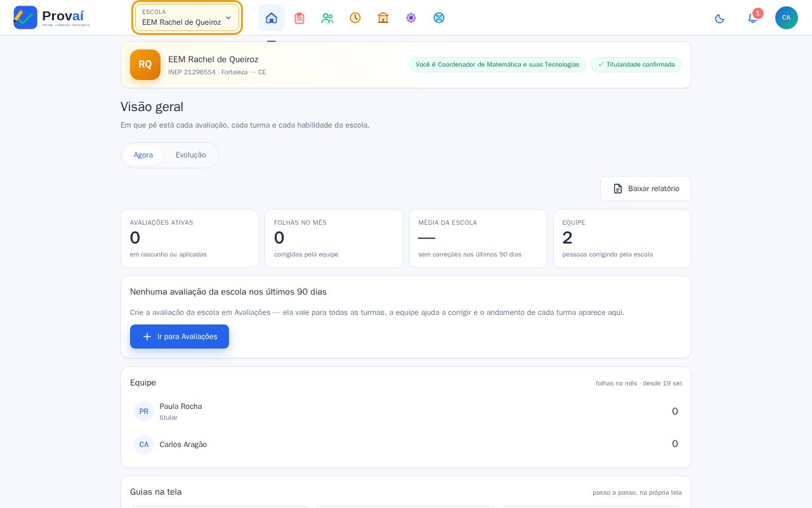Viewport: 812px width, 508px height.
Task: Click the Folhas no mês stat card
Action: tap(334, 239)
